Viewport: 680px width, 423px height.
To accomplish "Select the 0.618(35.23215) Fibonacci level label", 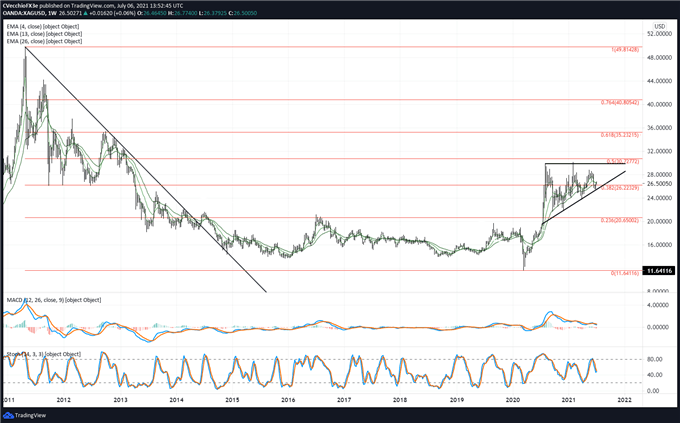I will pyautogui.click(x=620, y=135).
